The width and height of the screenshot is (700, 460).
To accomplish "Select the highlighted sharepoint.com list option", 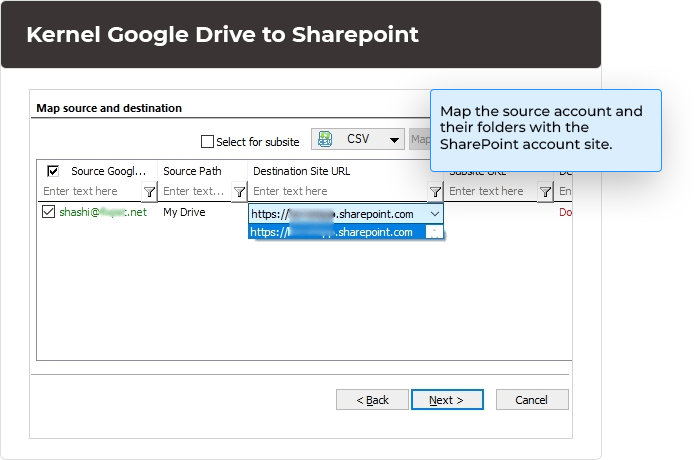I will (336, 232).
